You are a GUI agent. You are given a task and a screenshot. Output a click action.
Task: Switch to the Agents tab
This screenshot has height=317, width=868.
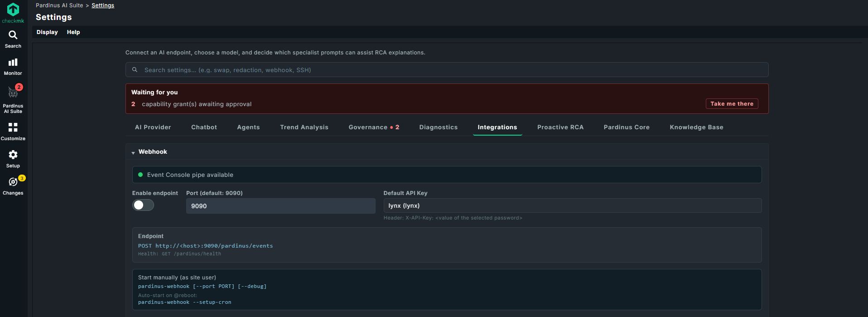pyautogui.click(x=249, y=127)
